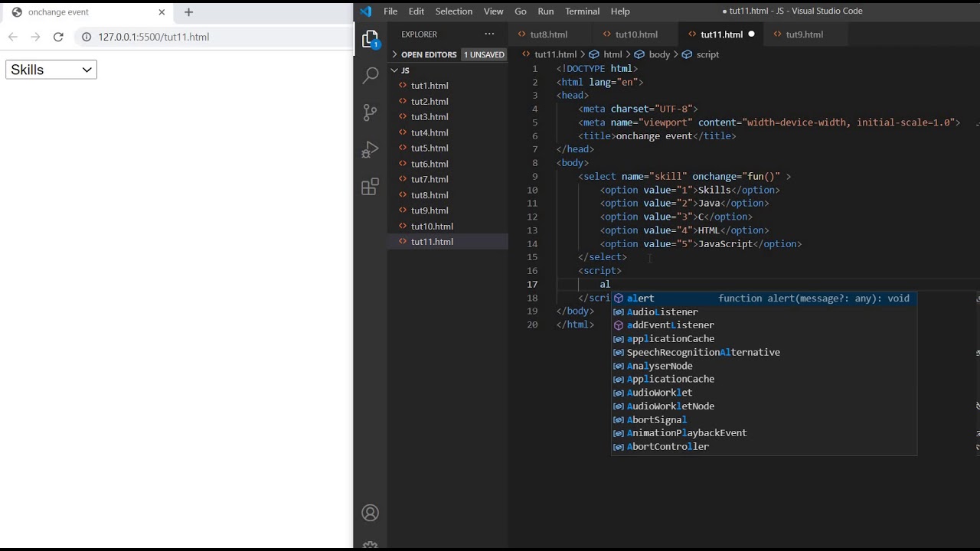Open the Extensions view
The width and height of the screenshot is (980, 551).
371,187
